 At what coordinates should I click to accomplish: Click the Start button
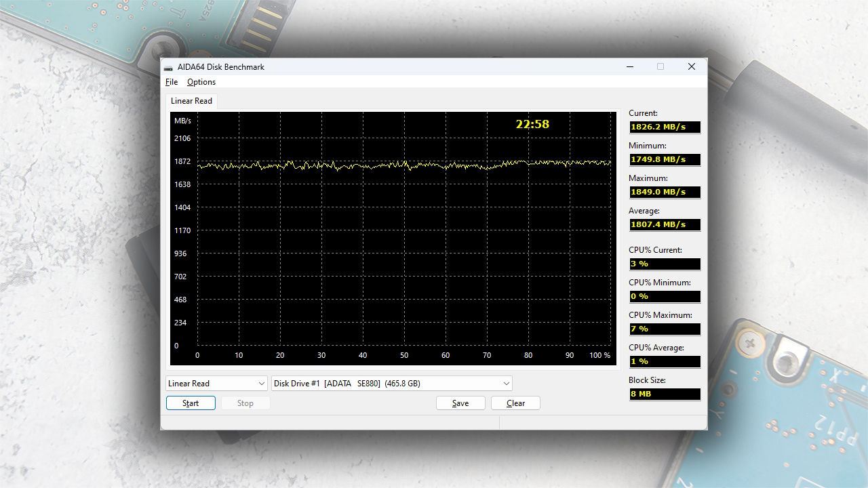tap(191, 403)
